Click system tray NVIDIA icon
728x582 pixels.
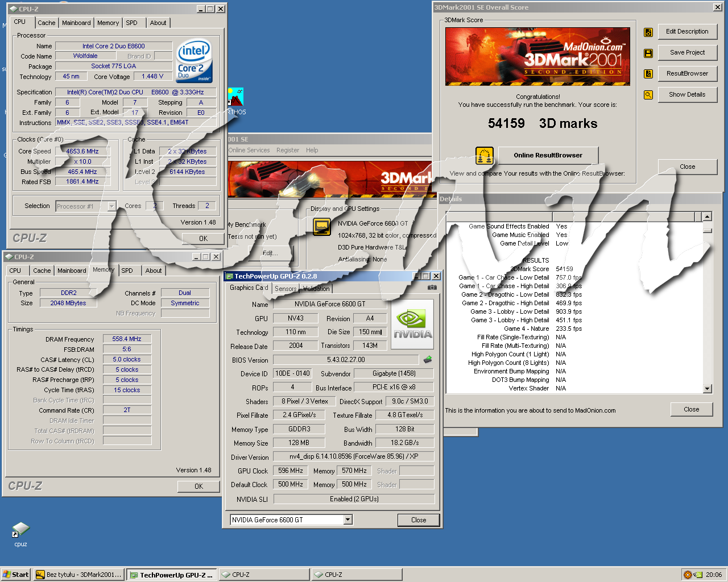(x=698, y=575)
